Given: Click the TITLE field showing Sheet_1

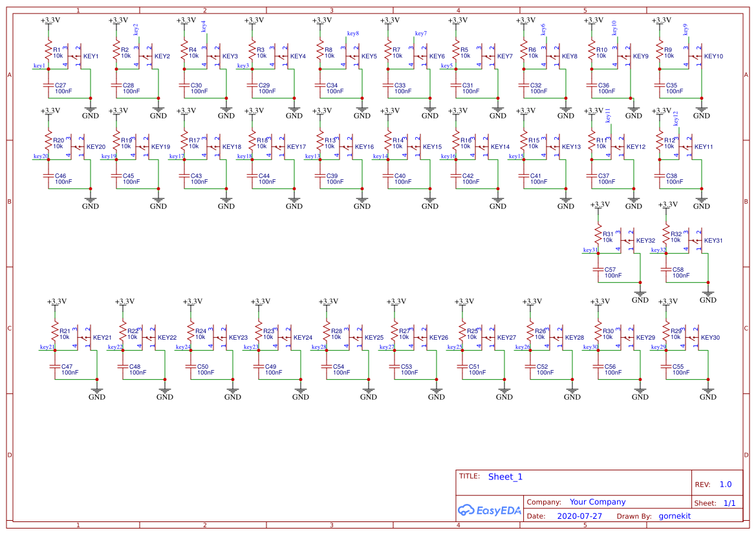Looking at the screenshot, I should pos(504,477).
